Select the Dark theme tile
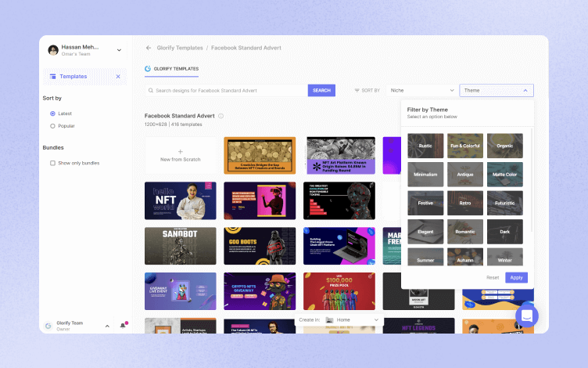This screenshot has width=588, height=368. click(x=505, y=232)
